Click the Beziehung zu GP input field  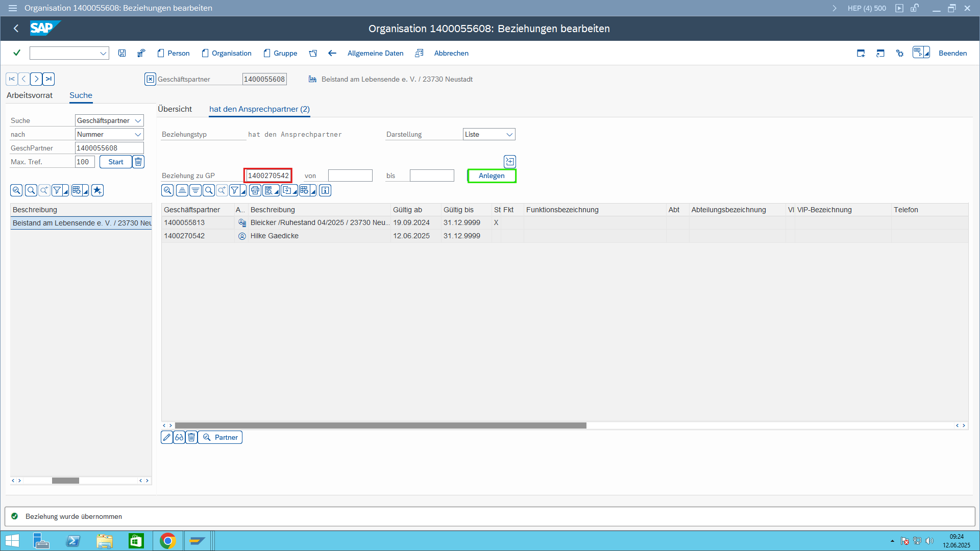(268, 176)
